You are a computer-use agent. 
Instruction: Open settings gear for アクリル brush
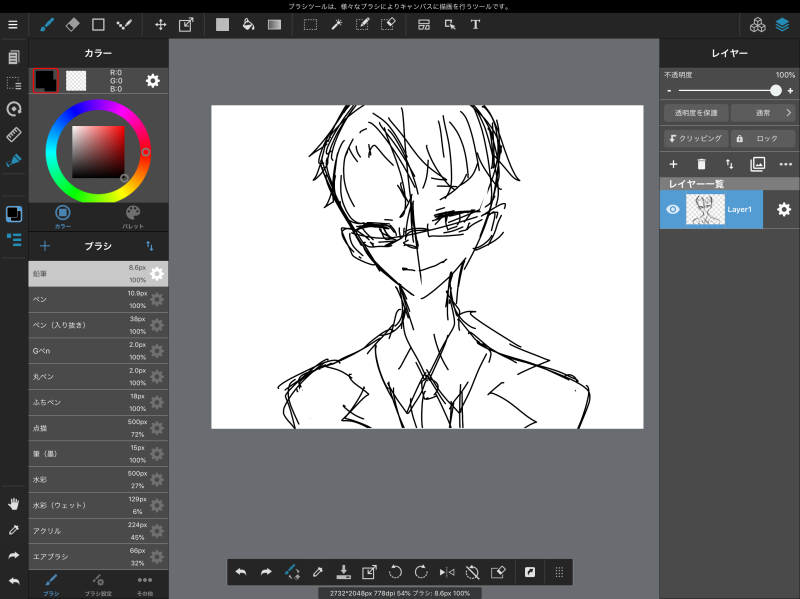[157, 531]
